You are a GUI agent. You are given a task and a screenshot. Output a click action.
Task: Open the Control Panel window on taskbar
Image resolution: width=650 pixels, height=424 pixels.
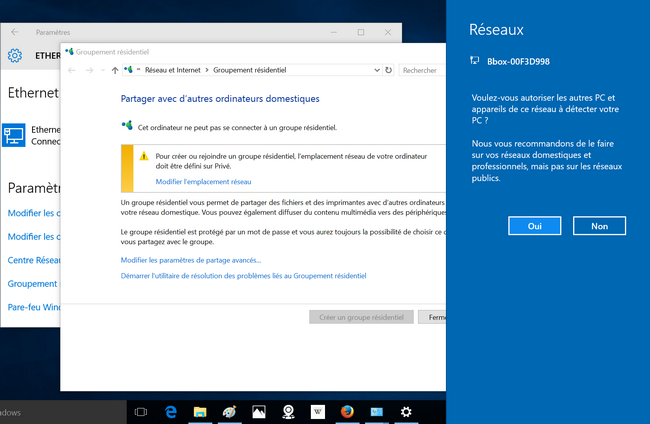point(377,412)
